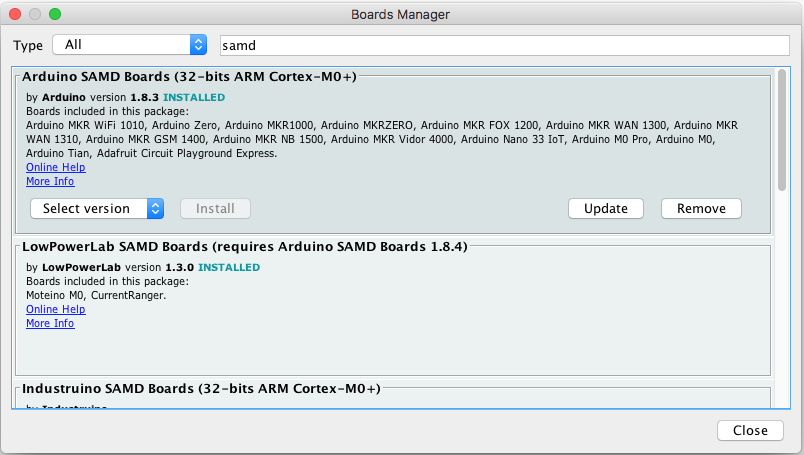804x455 pixels.
Task: Select the LowPowerLab SAMD Boards package title
Action: pyautogui.click(x=245, y=247)
